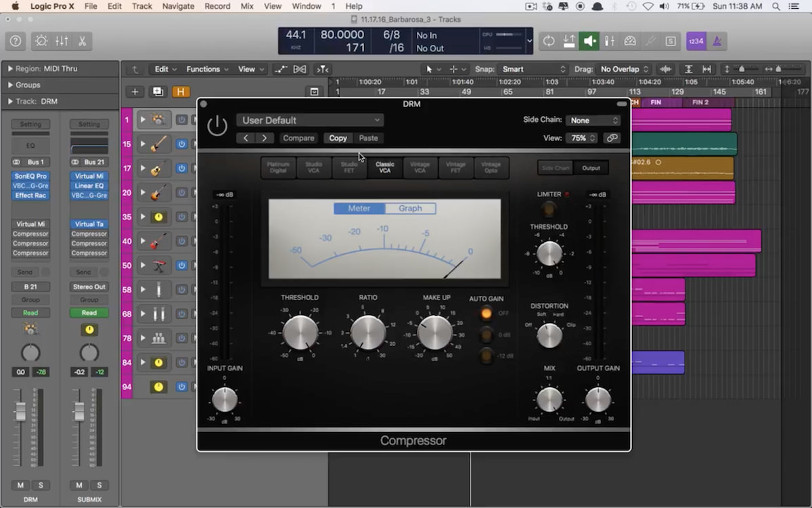Toggle the orange Hide tracks H button

[181, 92]
